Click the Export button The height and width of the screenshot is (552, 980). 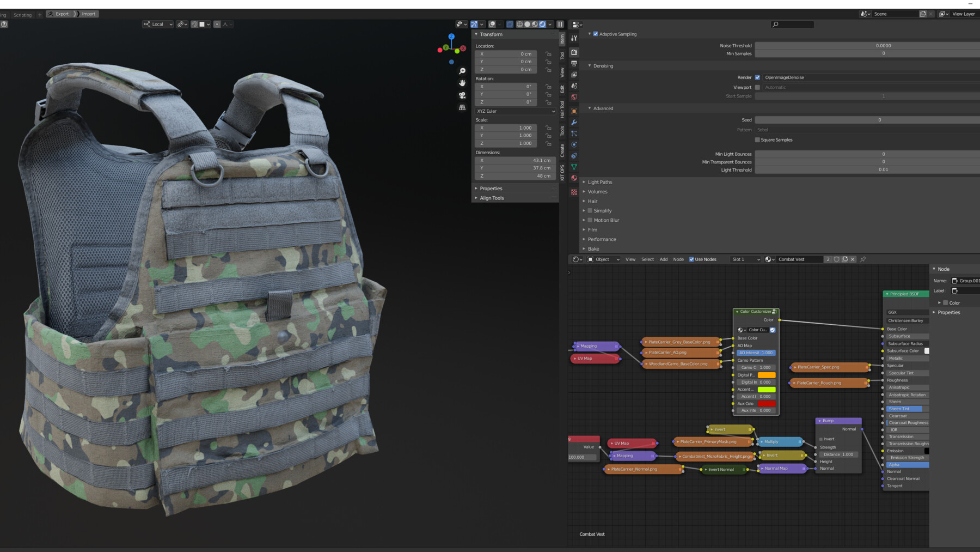[x=59, y=14]
